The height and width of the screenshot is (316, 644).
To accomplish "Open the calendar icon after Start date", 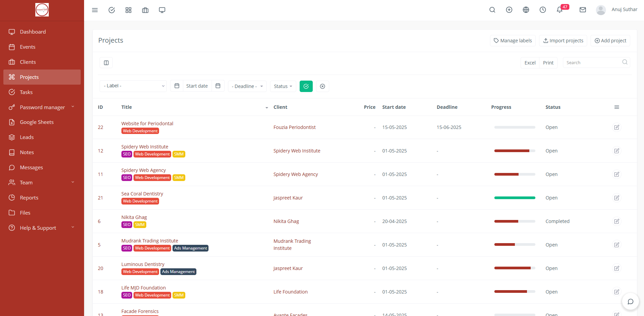I will coord(218,86).
